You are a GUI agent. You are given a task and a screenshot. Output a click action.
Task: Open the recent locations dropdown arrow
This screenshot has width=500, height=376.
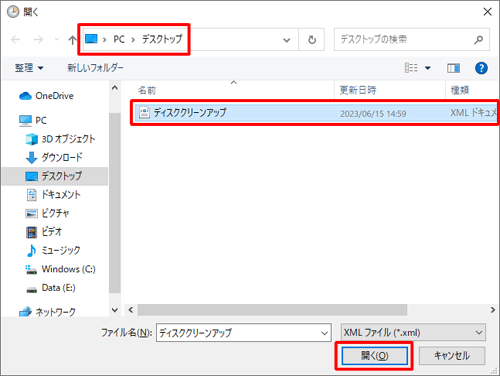[57, 39]
